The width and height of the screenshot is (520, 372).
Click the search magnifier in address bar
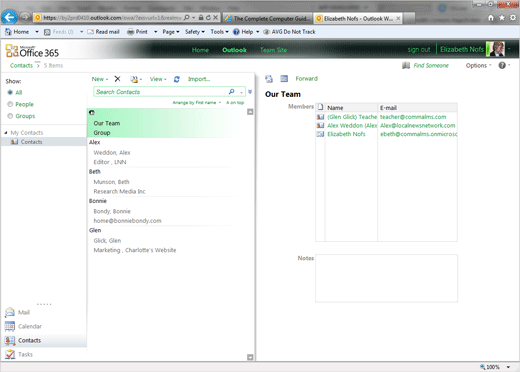187,18
